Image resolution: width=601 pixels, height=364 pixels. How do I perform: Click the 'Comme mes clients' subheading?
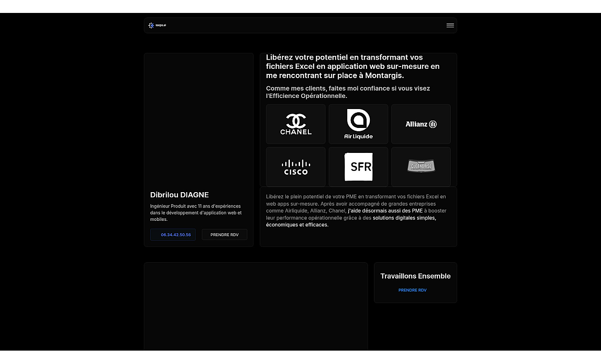tap(348, 92)
